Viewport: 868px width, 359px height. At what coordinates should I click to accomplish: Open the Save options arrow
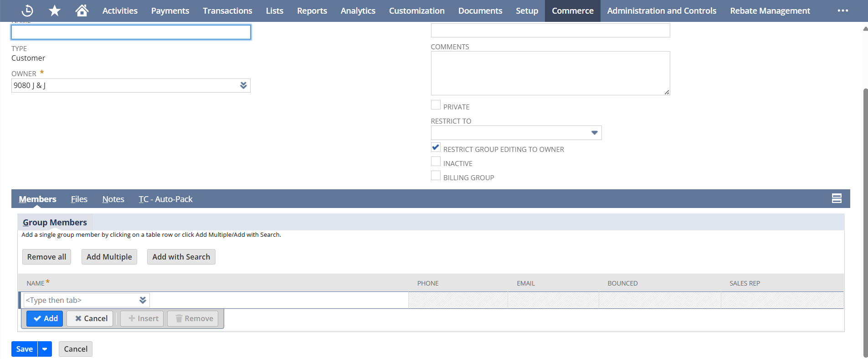coord(45,349)
